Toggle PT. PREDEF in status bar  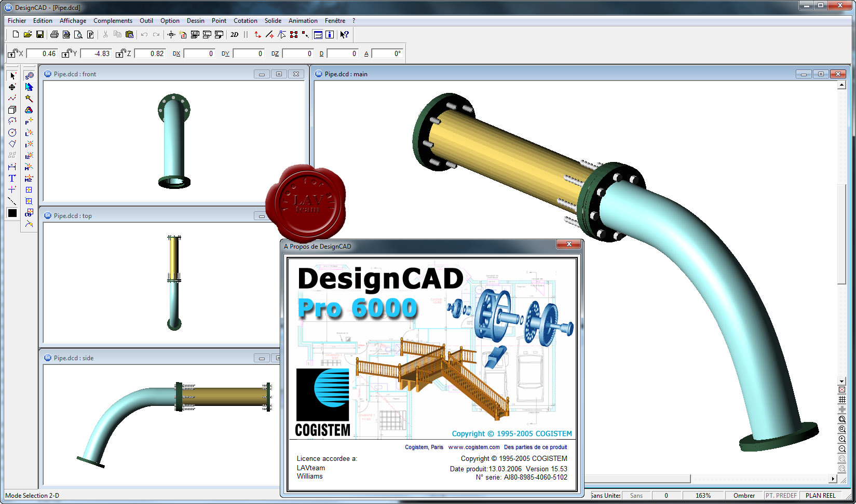click(781, 496)
